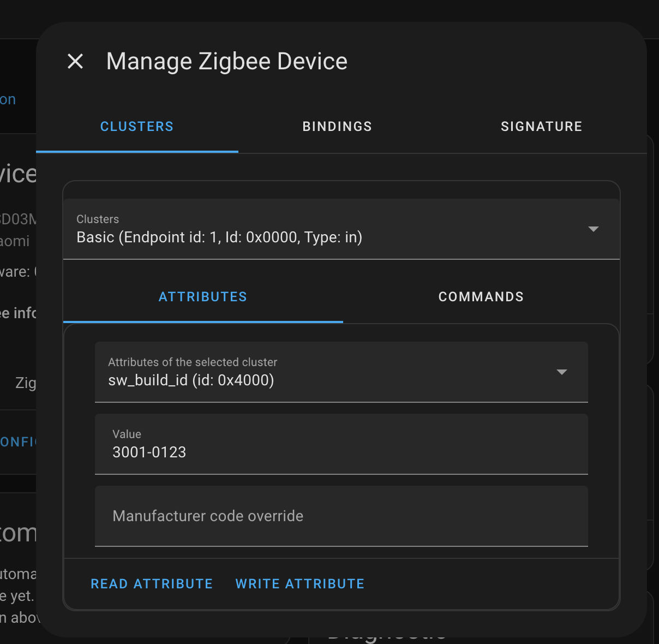The width and height of the screenshot is (659, 644).
Task: Click the X icon beside the dialog title
Action: (x=75, y=61)
